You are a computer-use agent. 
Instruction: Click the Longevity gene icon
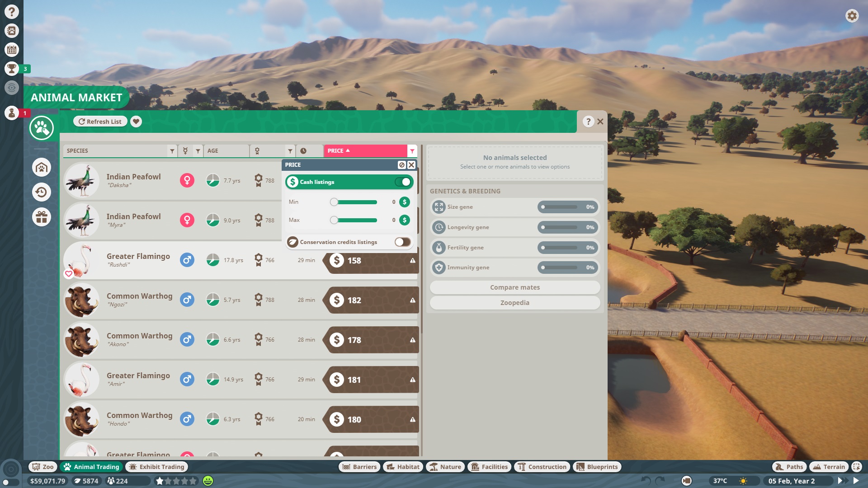[439, 227]
